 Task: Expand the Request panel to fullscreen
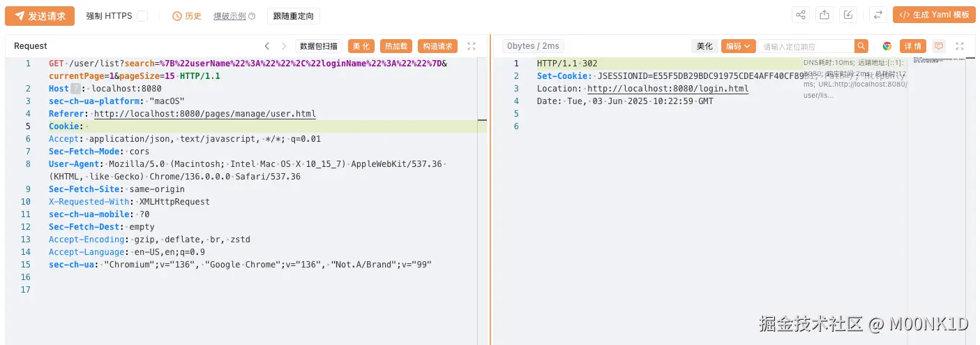tap(472, 46)
